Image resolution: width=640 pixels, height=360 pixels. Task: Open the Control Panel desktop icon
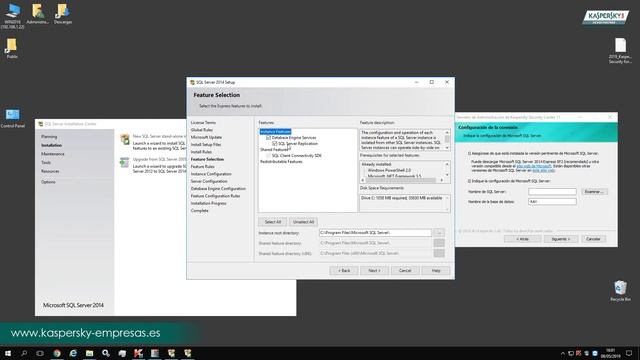pos(12,118)
